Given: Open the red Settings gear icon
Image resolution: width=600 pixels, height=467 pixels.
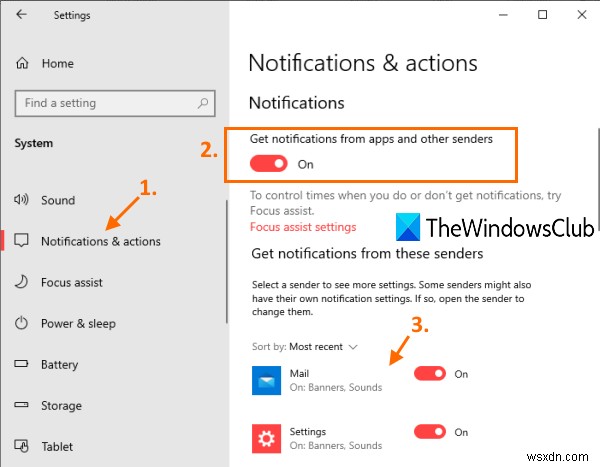Looking at the screenshot, I should 266,439.
